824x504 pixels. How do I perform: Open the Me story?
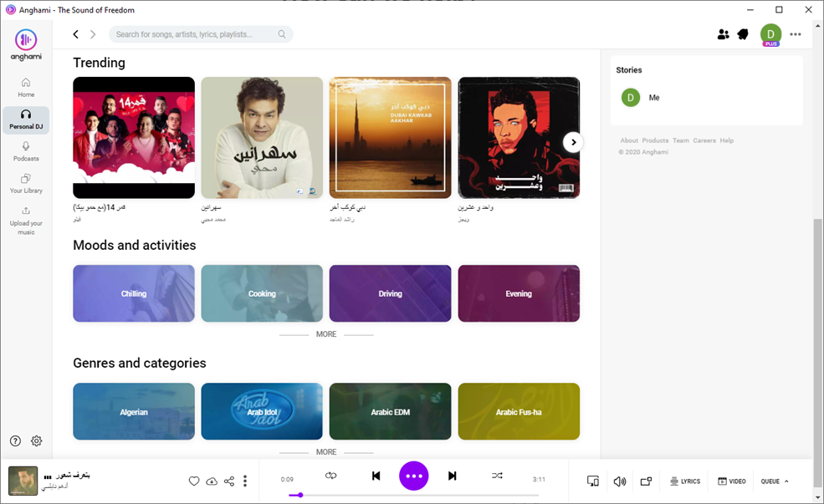640,98
